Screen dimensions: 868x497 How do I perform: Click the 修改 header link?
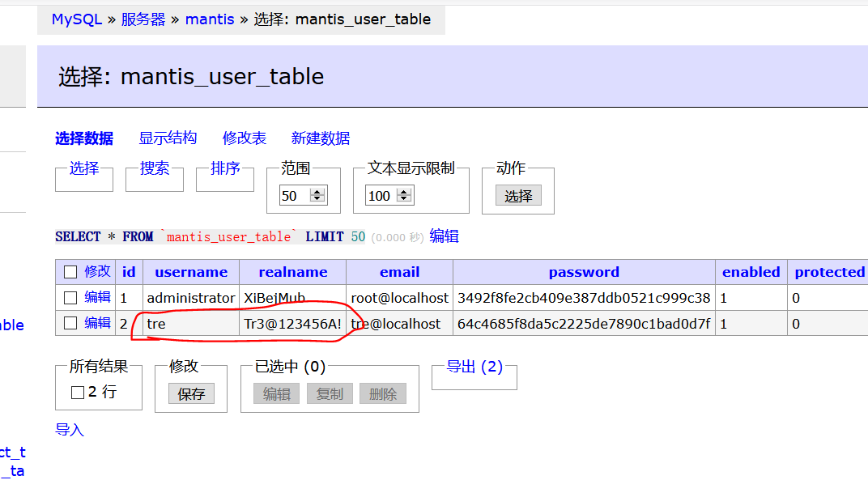pos(97,271)
